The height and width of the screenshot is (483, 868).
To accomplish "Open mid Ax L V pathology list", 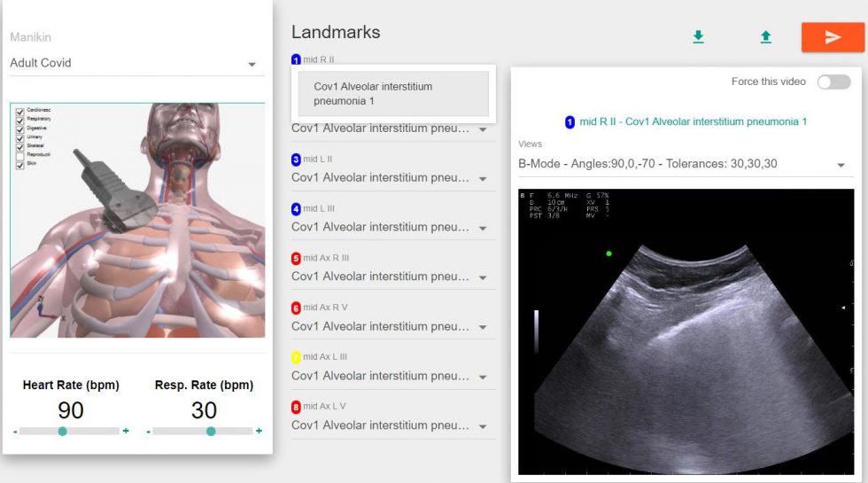I will 392,425.
